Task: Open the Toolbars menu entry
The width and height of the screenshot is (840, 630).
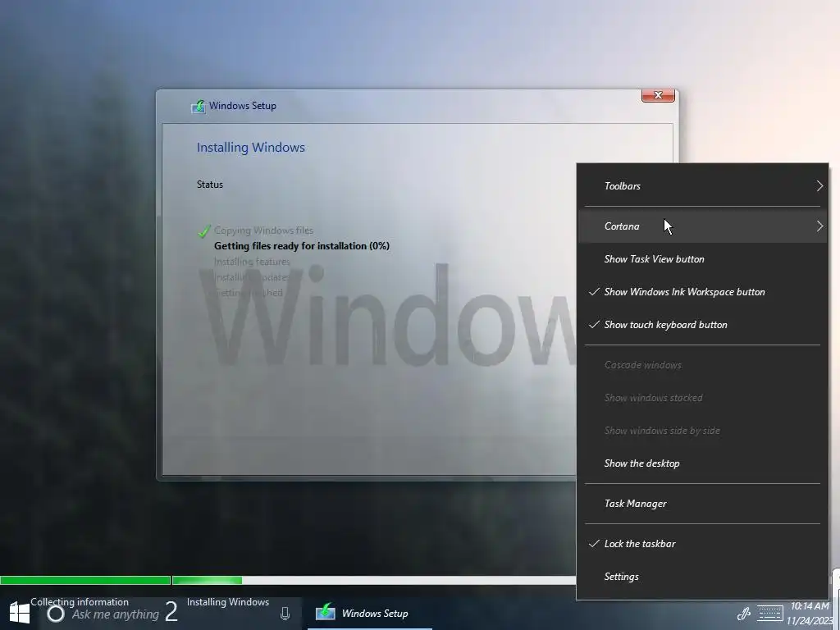Action: click(702, 186)
